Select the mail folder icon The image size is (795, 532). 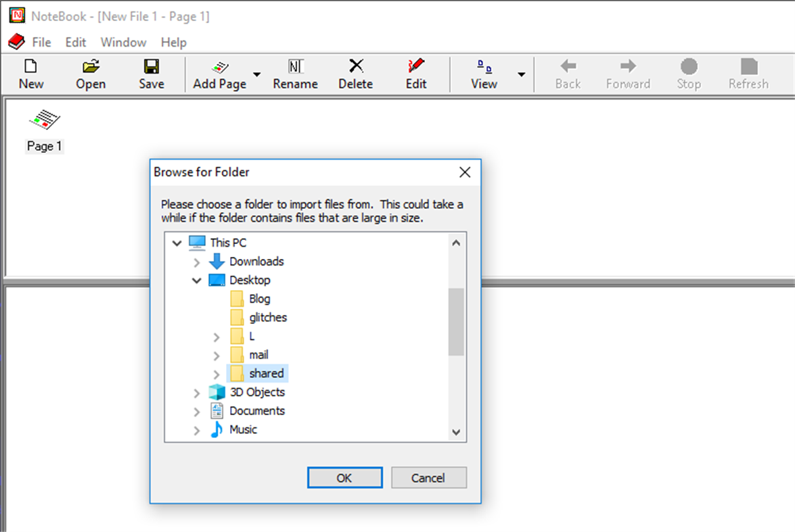[237, 355]
